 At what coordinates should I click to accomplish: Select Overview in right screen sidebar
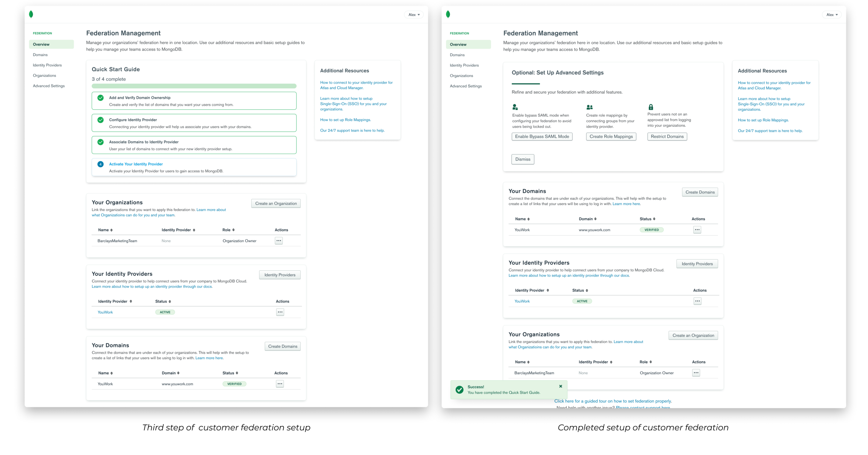click(x=468, y=44)
